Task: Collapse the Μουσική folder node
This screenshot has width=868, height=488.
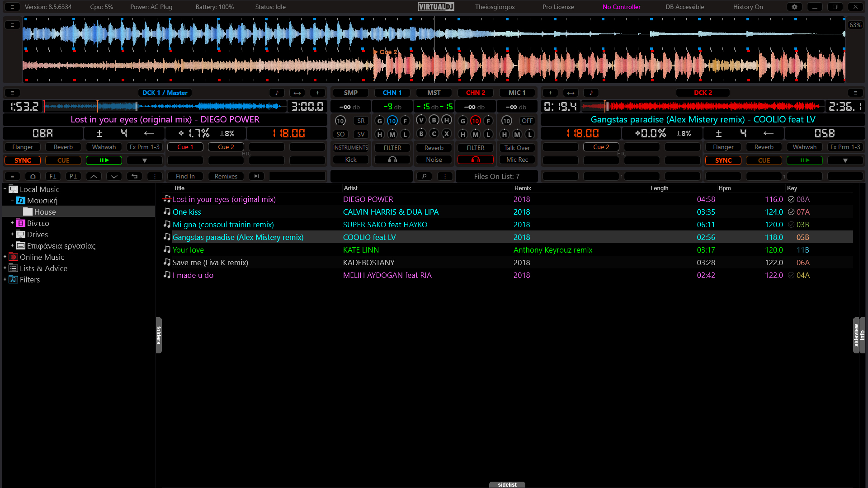Action: [x=12, y=200]
